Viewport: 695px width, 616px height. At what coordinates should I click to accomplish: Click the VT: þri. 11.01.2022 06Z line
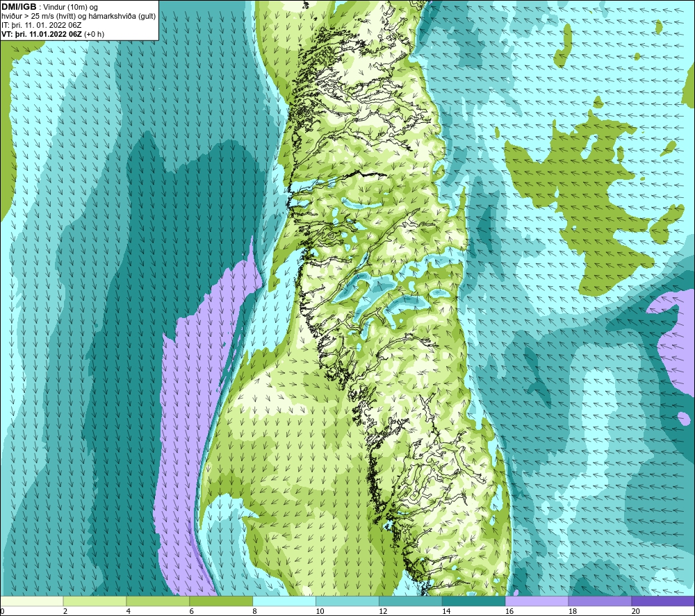pos(42,34)
